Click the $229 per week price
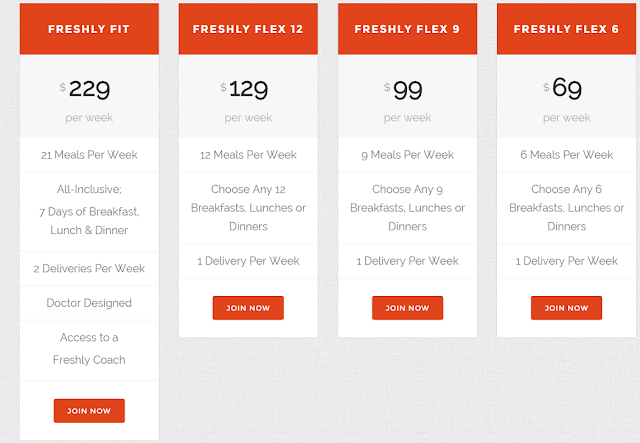 (x=87, y=90)
